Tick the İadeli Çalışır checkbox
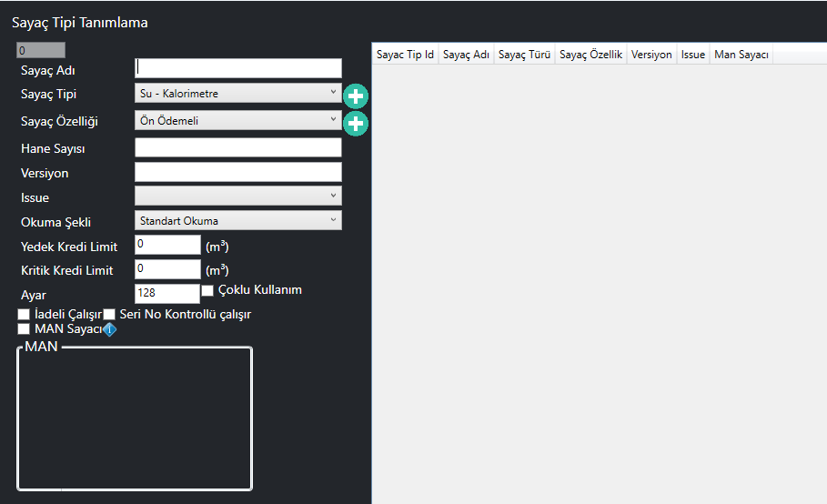 [x=24, y=315]
